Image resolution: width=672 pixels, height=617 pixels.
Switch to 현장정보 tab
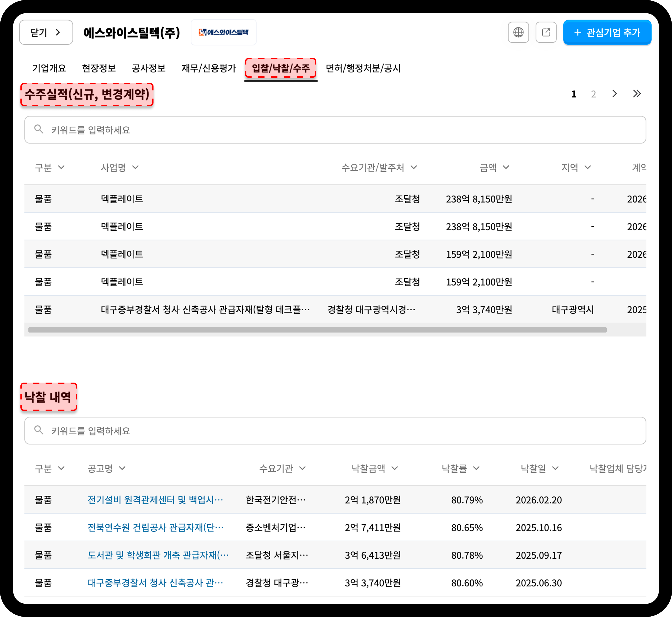pos(99,68)
